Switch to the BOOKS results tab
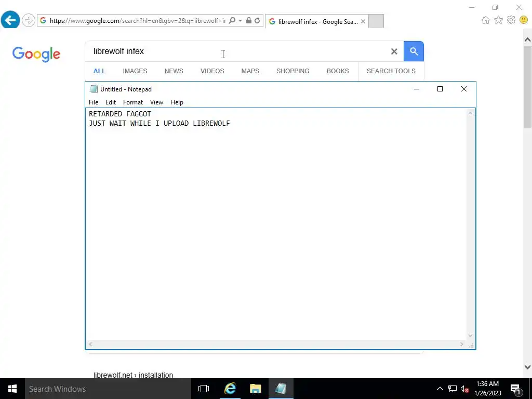Screen dimensions: 532x399 point(338,71)
